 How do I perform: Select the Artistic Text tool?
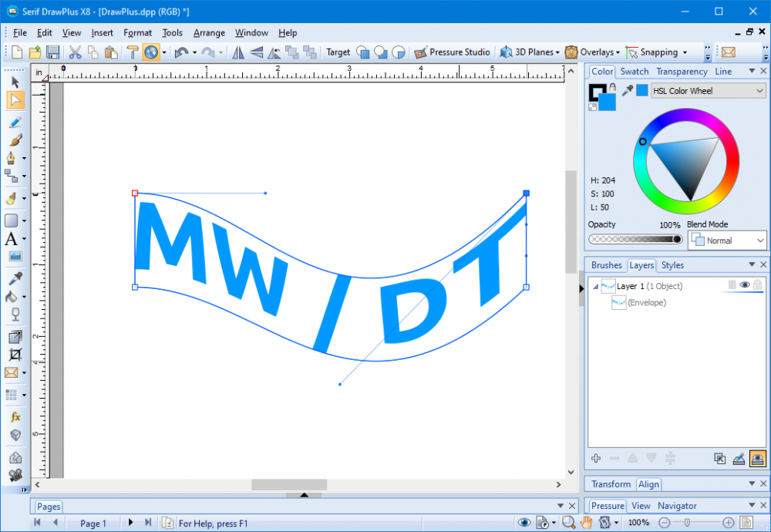point(12,239)
